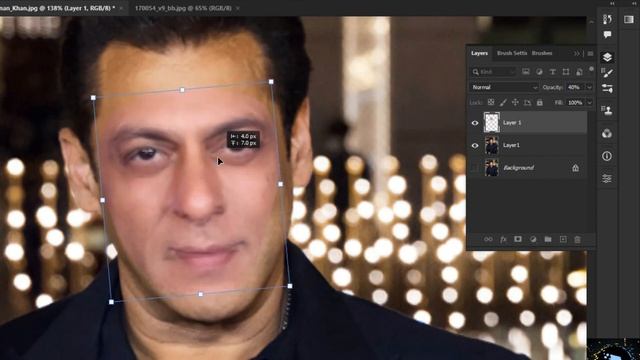Viewport: 640px width, 360px height.
Task: Collapse the dock with top double-arrow icon
Action: tap(612, 3)
